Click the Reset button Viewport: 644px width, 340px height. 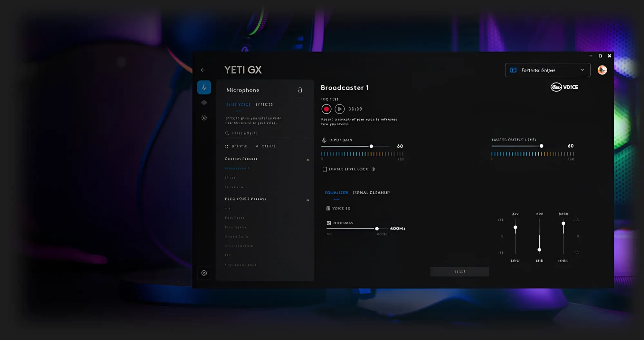[459, 272]
